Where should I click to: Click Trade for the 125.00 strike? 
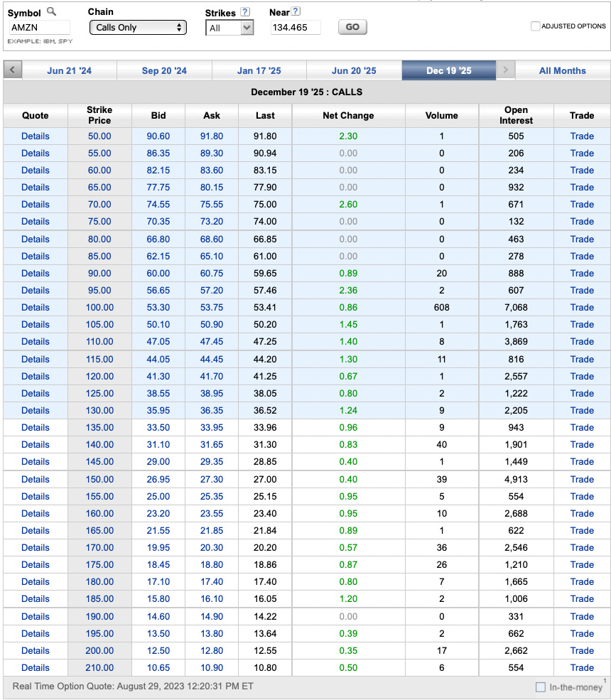tap(582, 393)
